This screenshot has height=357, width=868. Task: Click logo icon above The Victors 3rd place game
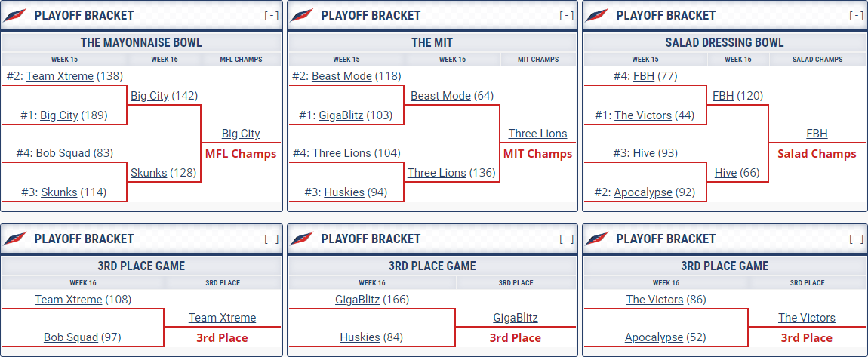(598, 239)
